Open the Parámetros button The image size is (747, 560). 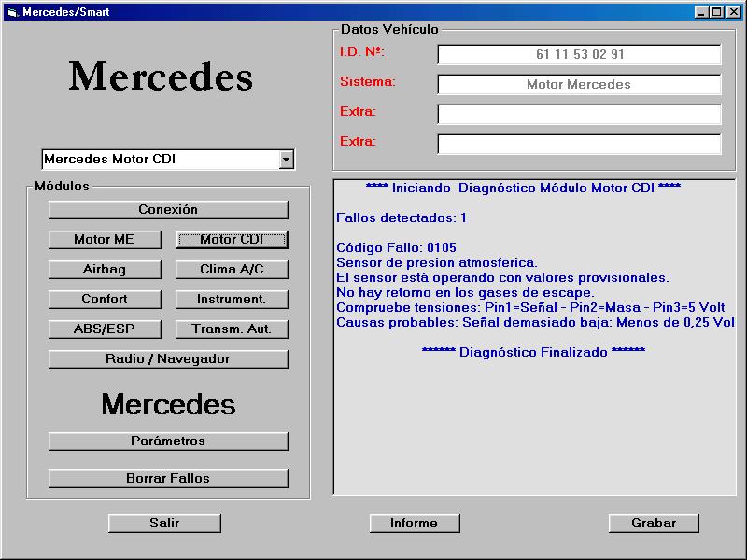[168, 441]
